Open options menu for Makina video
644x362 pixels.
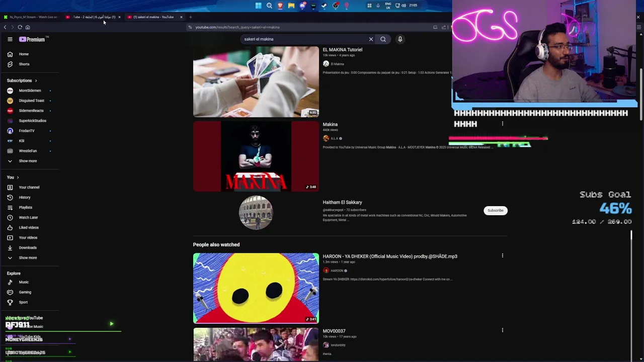pos(502,124)
